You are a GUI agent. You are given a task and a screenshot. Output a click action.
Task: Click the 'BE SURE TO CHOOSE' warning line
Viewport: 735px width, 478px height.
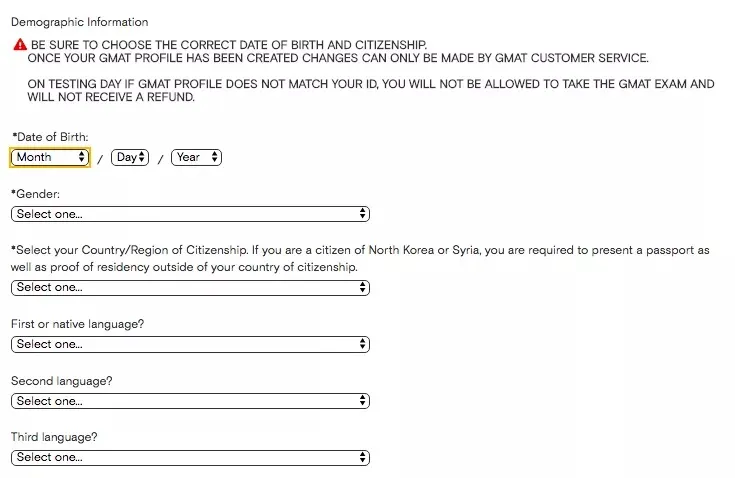pyautogui.click(x=229, y=45)
